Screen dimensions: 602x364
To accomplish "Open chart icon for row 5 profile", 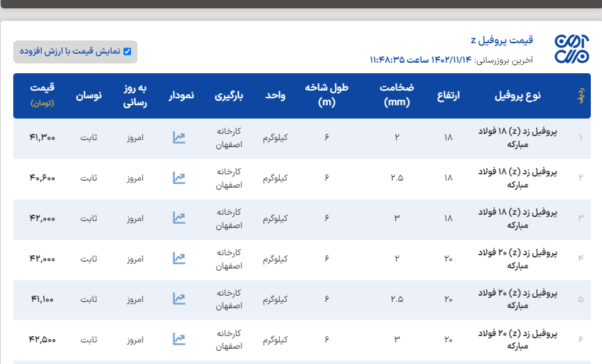I will (x=179, y=299).
